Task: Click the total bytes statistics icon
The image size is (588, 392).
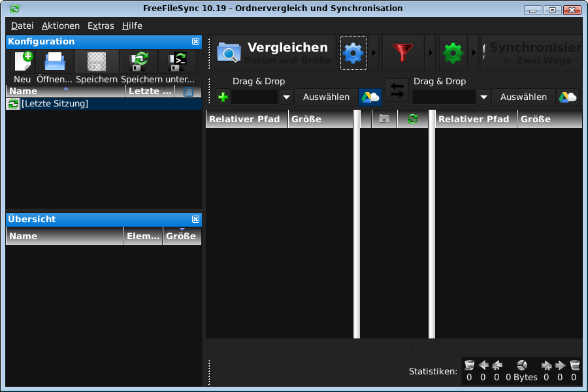Action: coord(521,365)
